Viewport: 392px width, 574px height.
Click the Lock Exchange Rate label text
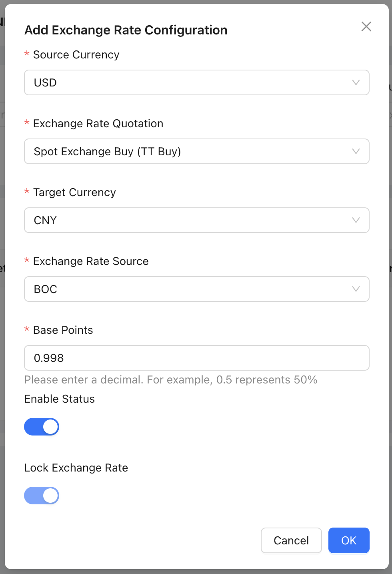(x=76, y=468)
